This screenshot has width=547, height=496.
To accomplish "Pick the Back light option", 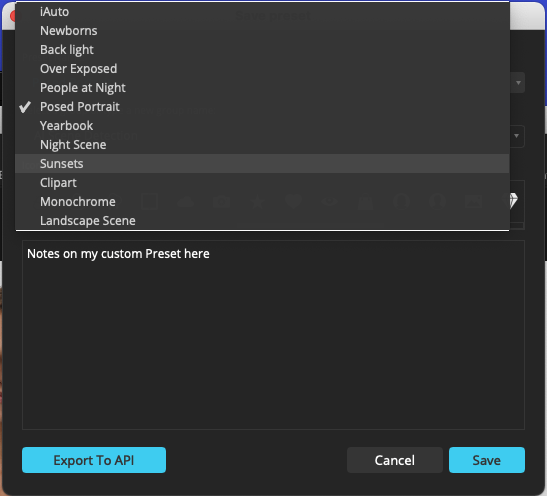I will pos(262,50).
